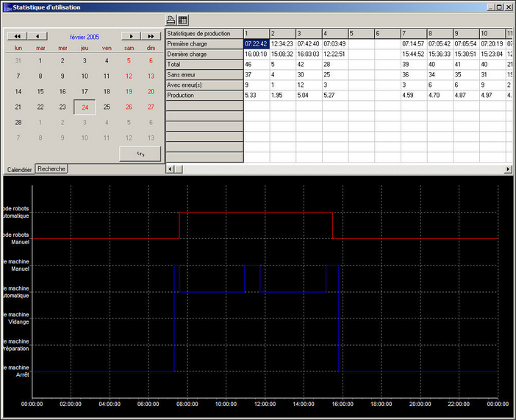516x420 pixels.
Task: Close the Statistique d'utilisation window
Action: pos(509,7)
